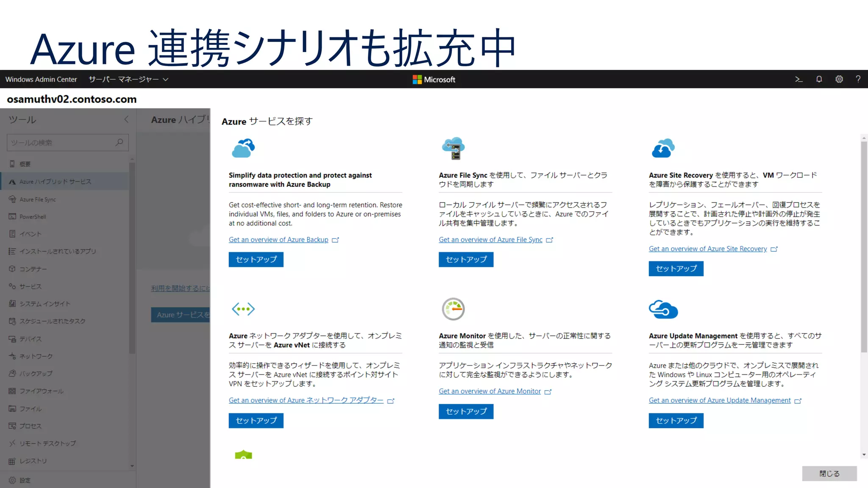Open ファイアウォール tool in sidebar
Image resolution: width=868 pixels, height=488 pixels.
64,391
